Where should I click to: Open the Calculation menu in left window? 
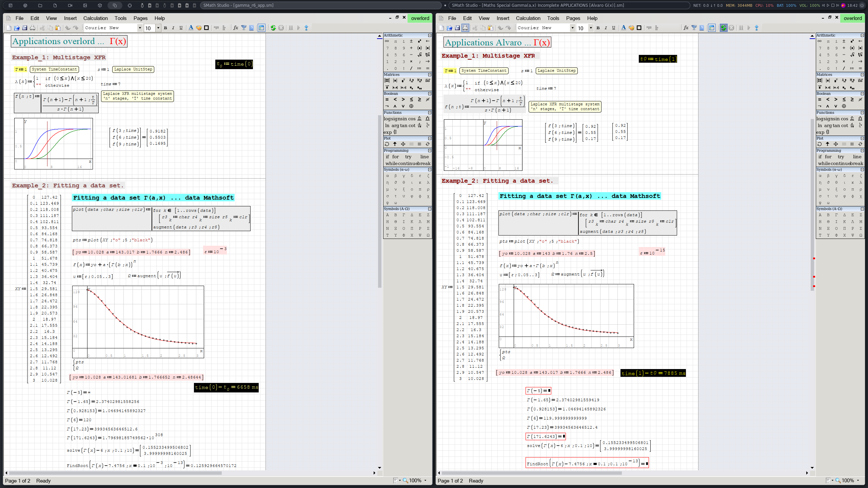tap(95, 18)
